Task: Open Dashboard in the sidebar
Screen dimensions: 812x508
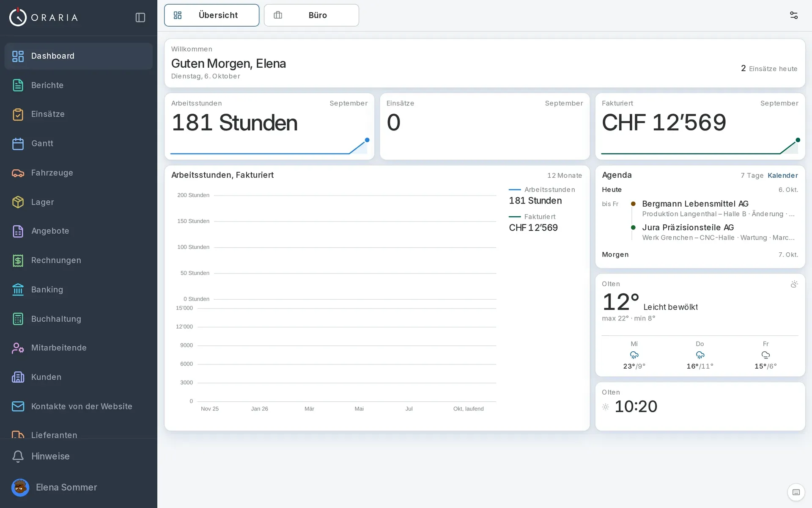Action: pyautogui.click(x=79, y=56)
